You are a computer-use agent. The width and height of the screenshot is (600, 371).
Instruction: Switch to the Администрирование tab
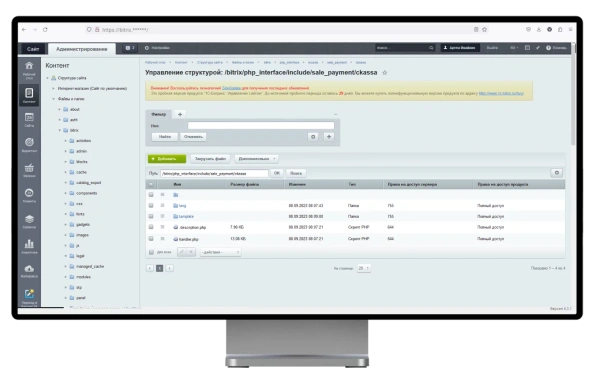(82, 49)
